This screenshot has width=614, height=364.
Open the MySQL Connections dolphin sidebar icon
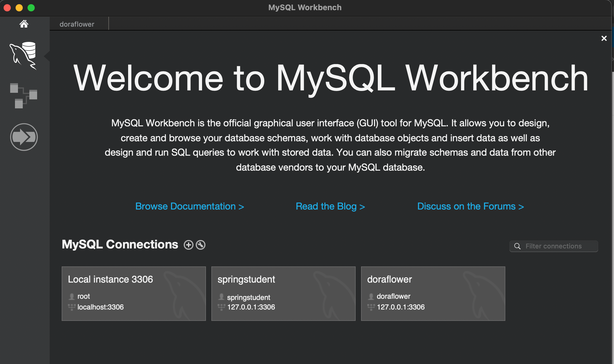pos(23,56)
